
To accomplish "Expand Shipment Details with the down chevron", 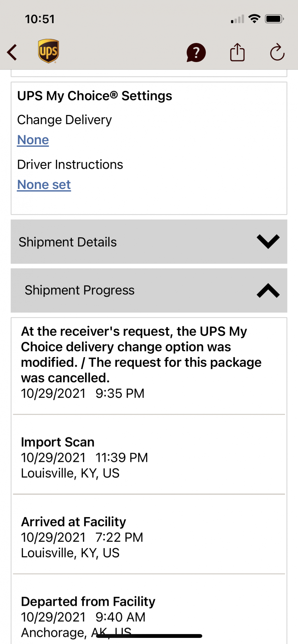I will pyautogui.click(x=268, y=241).
